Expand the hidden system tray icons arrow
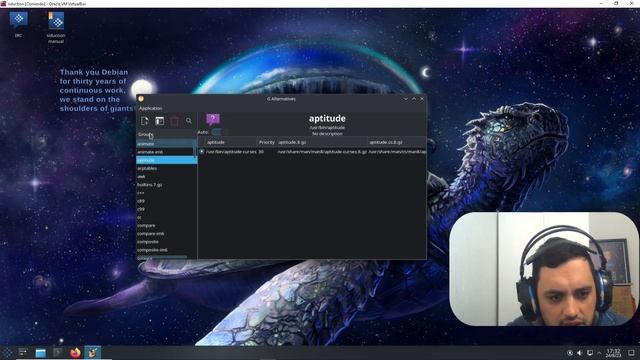 click(x=599, y=353)
